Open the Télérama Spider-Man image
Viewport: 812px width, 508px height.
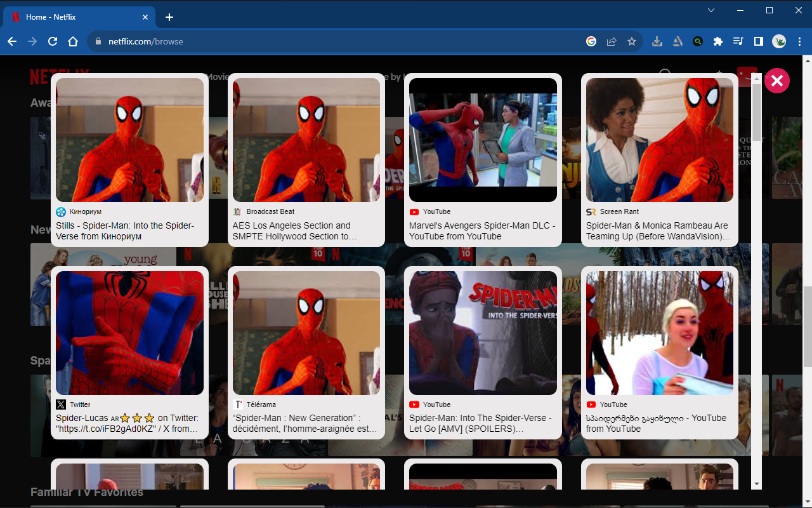[306, 333]
